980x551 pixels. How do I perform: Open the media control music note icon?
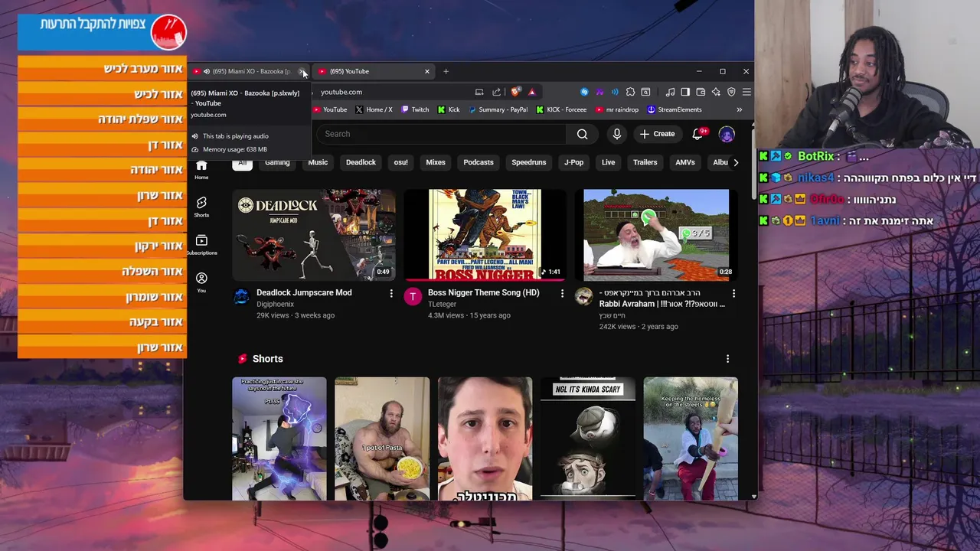tap(670, 92)
